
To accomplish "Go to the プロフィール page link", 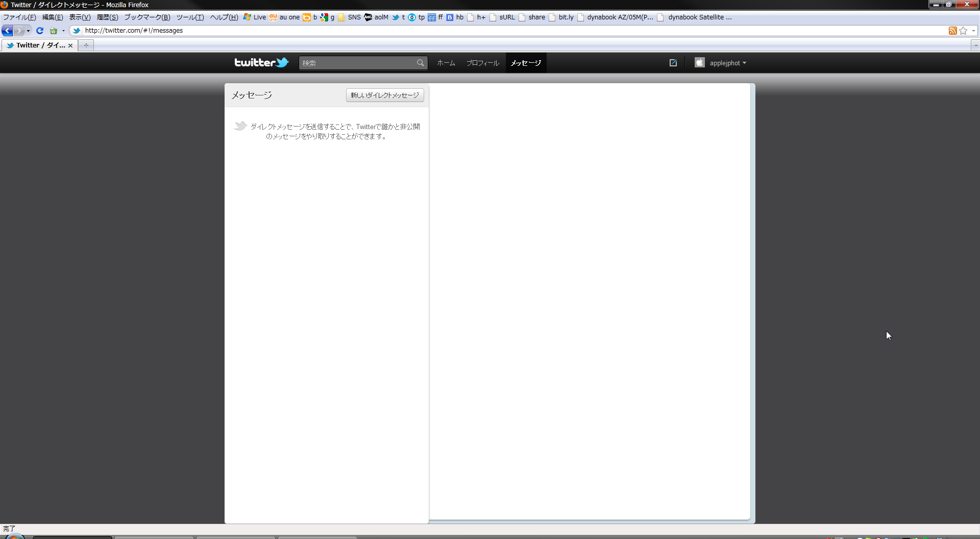I will click(482, 63).
